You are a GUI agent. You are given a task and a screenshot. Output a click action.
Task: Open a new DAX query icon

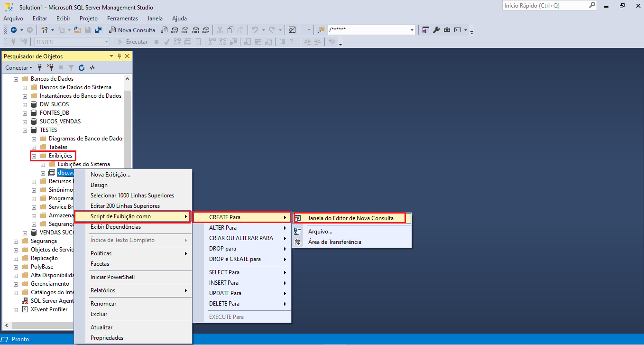206,30
